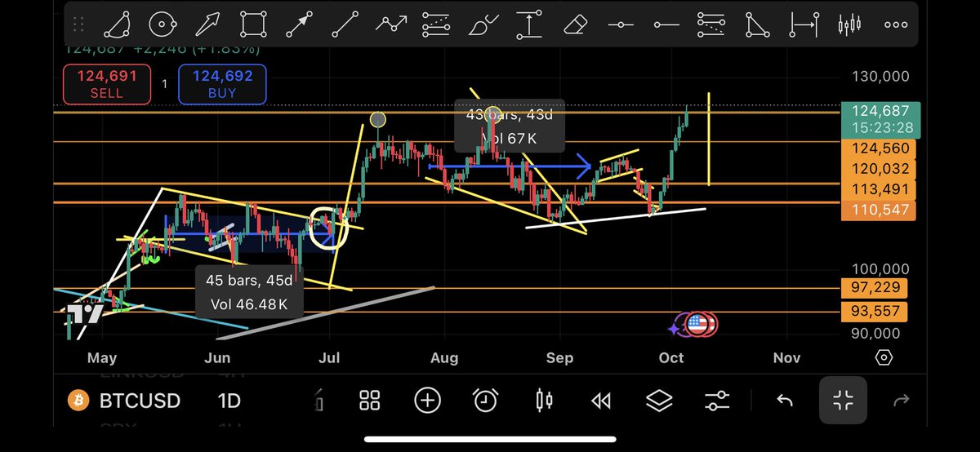Add an indicator with the plus-circle icon
Viewport: 980px width, 452px height.
pos(428,401)
